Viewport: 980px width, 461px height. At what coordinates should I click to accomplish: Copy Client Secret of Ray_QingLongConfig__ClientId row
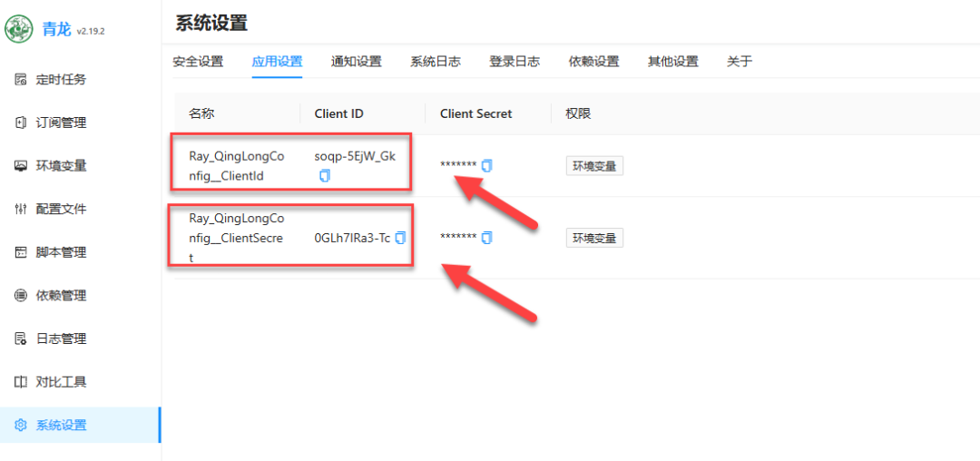[x=487, y=165]
